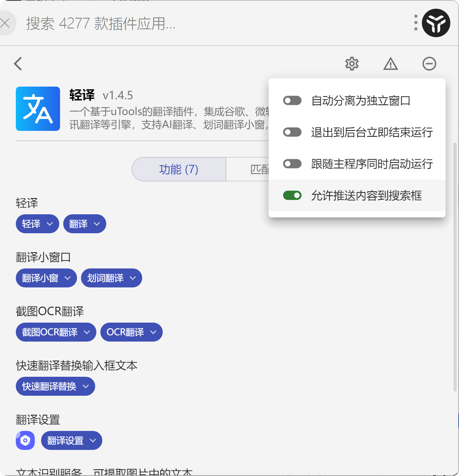Click the vertical scrollbar on the right
The image size is (459, 476).
[x=455, y=267]
